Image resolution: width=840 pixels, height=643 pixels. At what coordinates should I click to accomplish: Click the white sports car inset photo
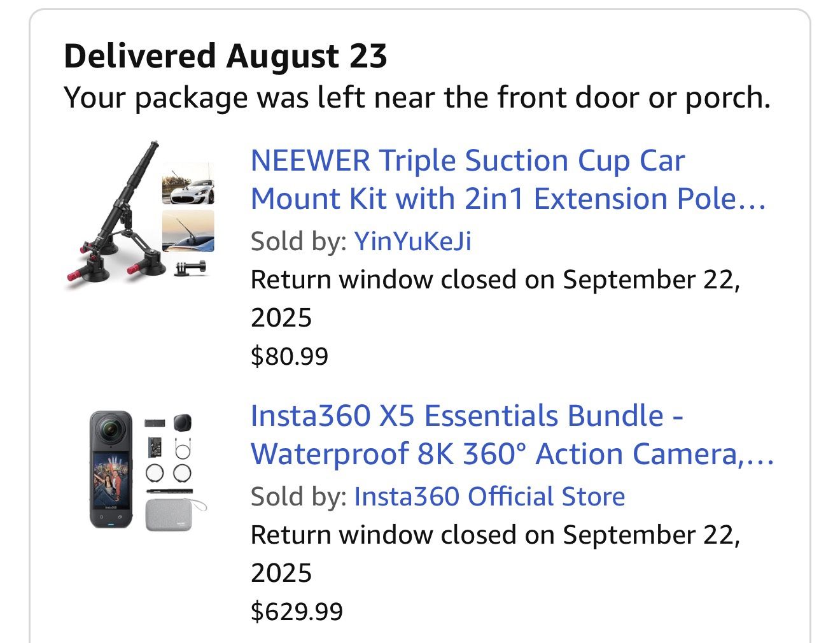pos(188,184)
